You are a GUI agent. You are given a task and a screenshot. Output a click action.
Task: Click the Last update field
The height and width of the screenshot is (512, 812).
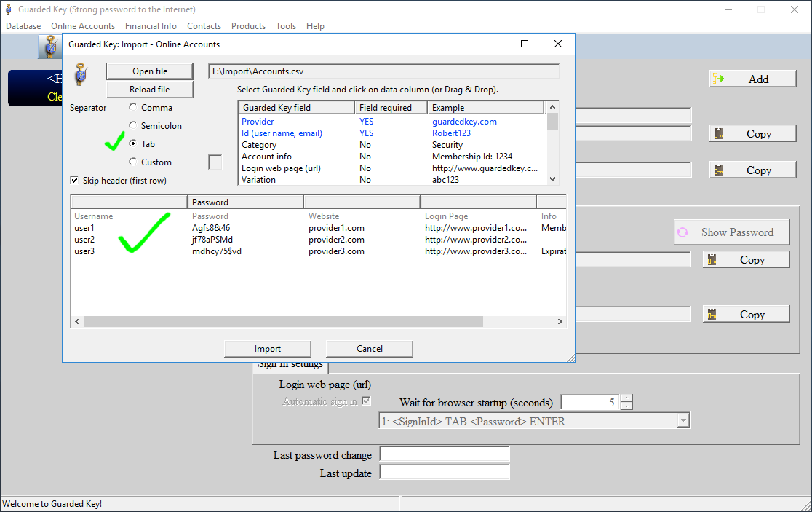pos(445,472)
